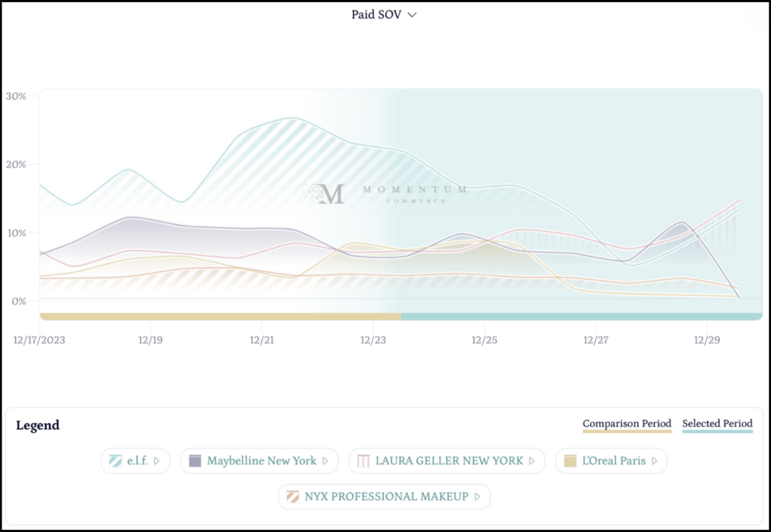771x532 pixels.
Task: Click the triangle arrow next to e.l.f.
Action: [x=157, y=461]
